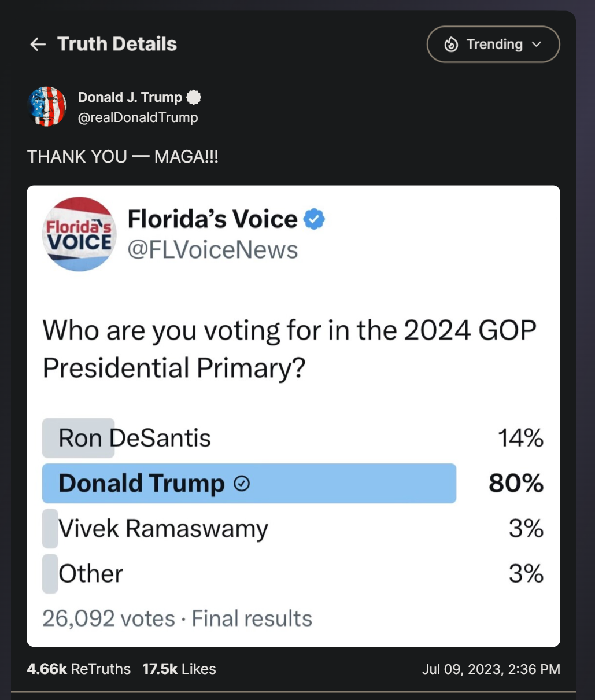Open the embedded poll image
This screenshot has width=595, height=700.
pyautogui.click(x=293, y=416)
